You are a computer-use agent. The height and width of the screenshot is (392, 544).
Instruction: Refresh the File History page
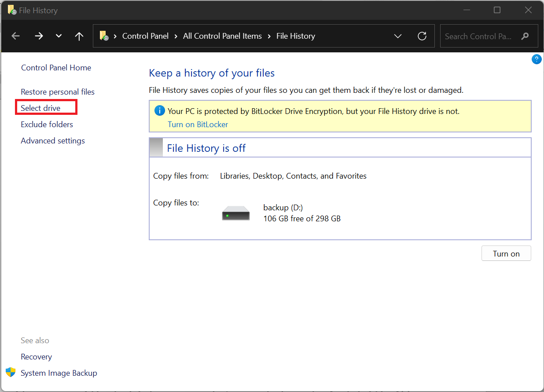tap(422, 36)
